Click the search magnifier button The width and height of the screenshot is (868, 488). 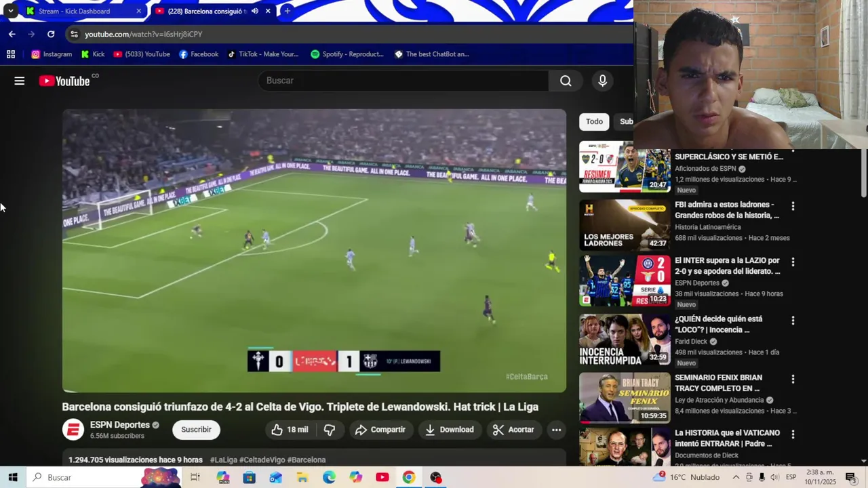click(x=566, y=81)
